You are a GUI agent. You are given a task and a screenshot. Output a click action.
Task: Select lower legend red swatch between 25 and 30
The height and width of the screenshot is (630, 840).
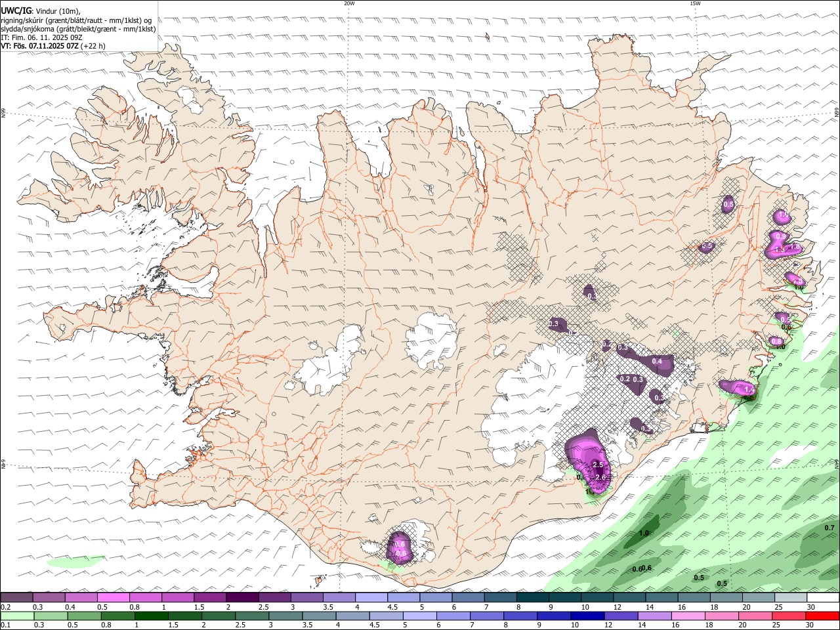(x=790, y=616)
